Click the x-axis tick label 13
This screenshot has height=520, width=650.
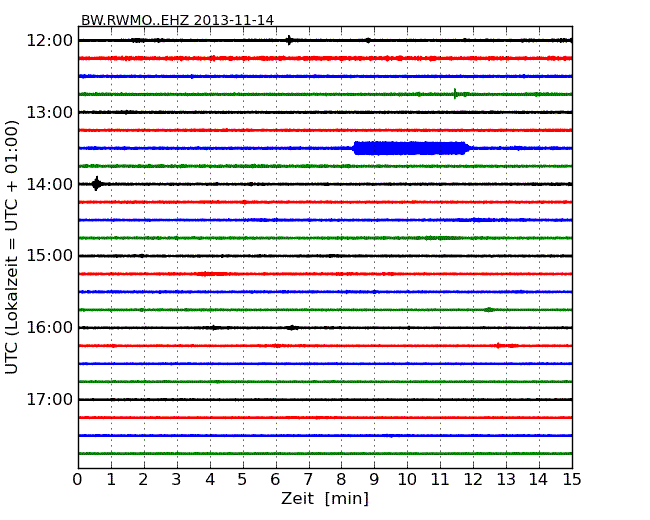pos(506,480)
